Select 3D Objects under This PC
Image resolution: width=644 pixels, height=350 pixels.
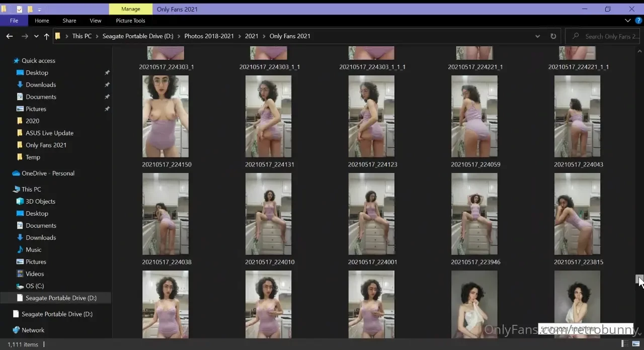40,201
